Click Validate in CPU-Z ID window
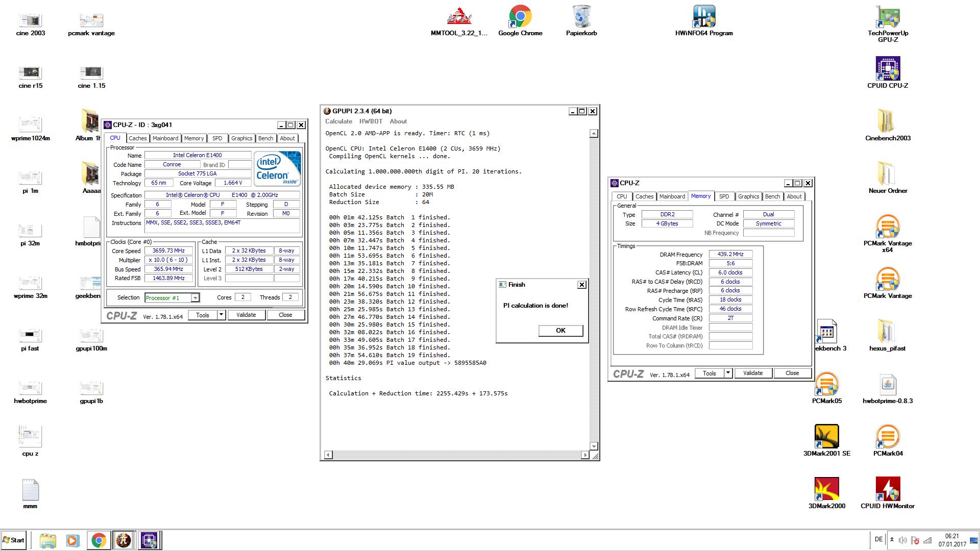This screenshot has width=980, height=551. (246, 315)
